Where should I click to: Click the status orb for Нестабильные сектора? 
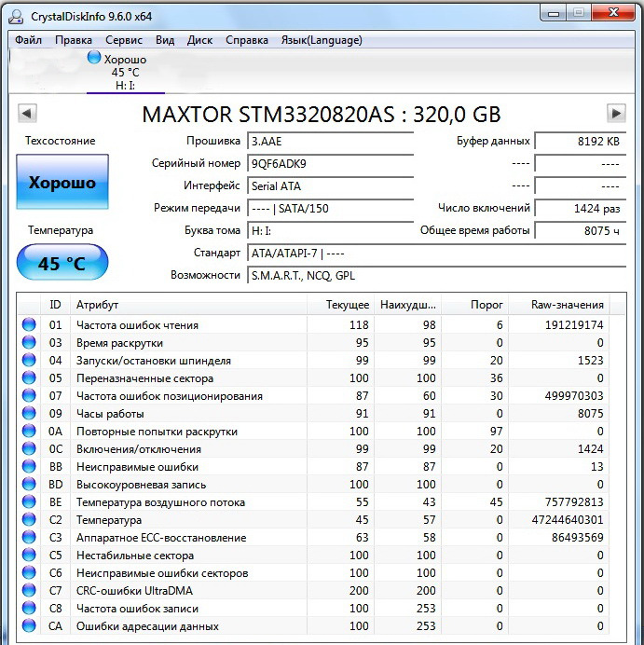pos(29,556)
